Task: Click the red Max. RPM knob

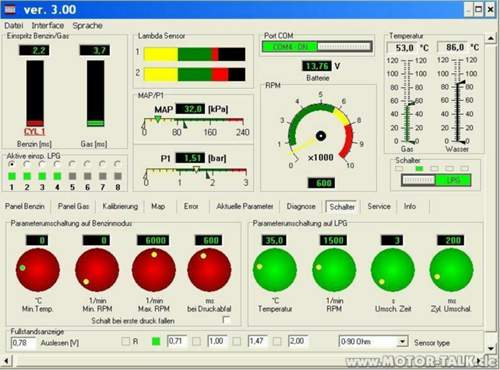Action: click(154, 270)
